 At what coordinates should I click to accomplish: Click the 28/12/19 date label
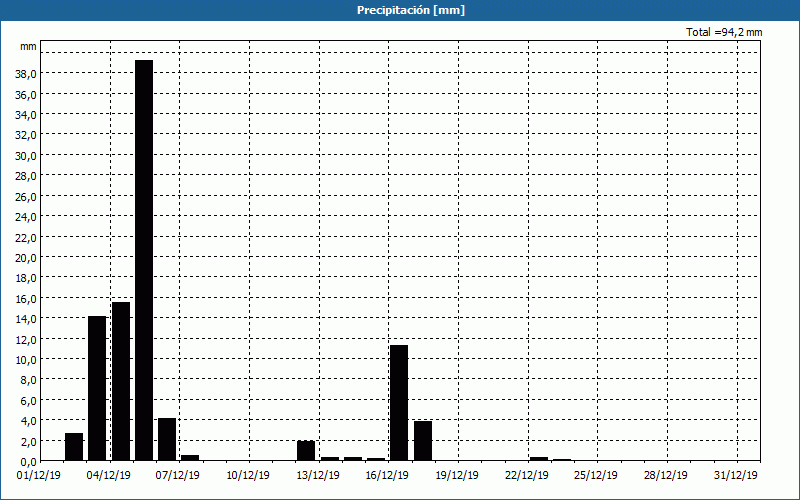pos(666,476)
